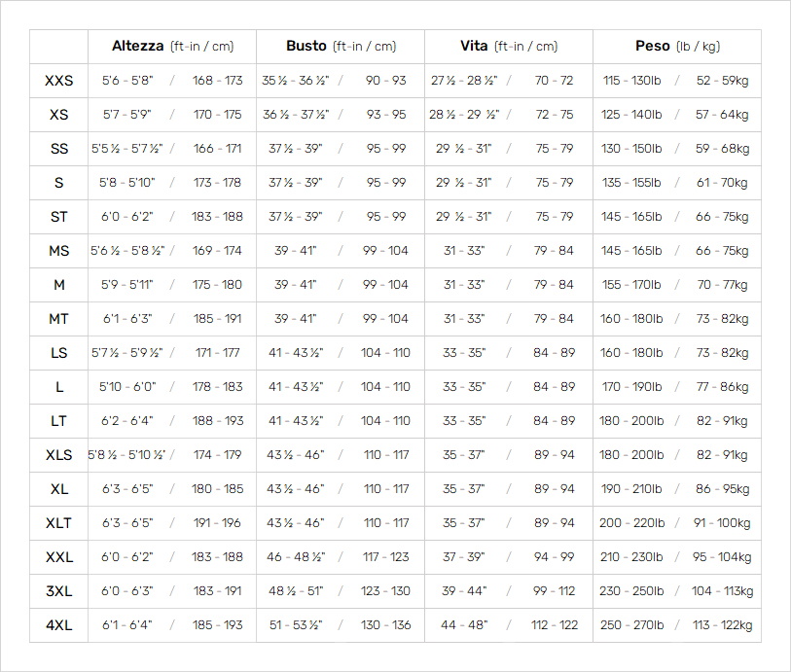This screenshot has width=791, height=672.
Task: Select the 3XL size row label
Action: tap(59, 591)
